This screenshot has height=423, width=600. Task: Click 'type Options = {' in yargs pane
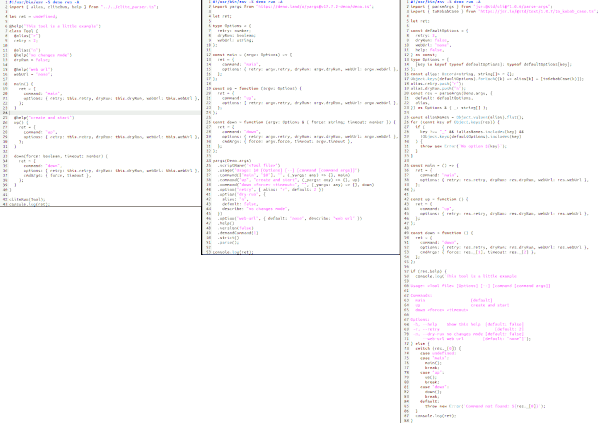pos(232,26)
